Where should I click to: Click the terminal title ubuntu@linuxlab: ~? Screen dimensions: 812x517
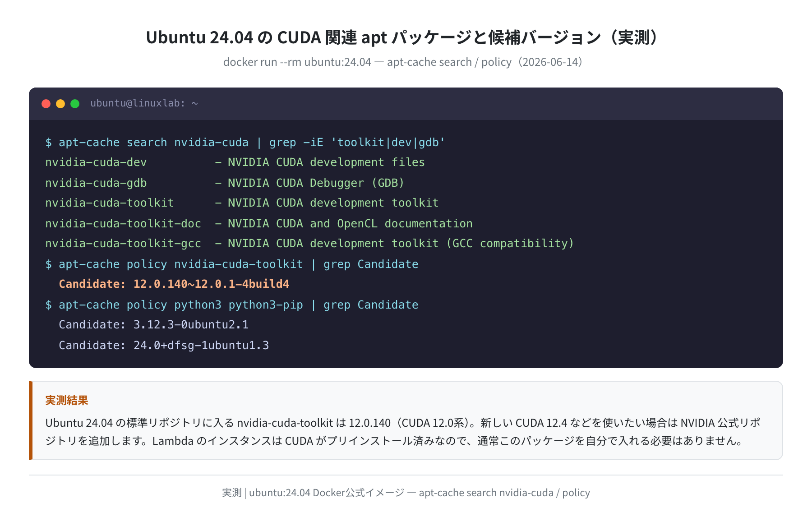(x=144, y=103)
